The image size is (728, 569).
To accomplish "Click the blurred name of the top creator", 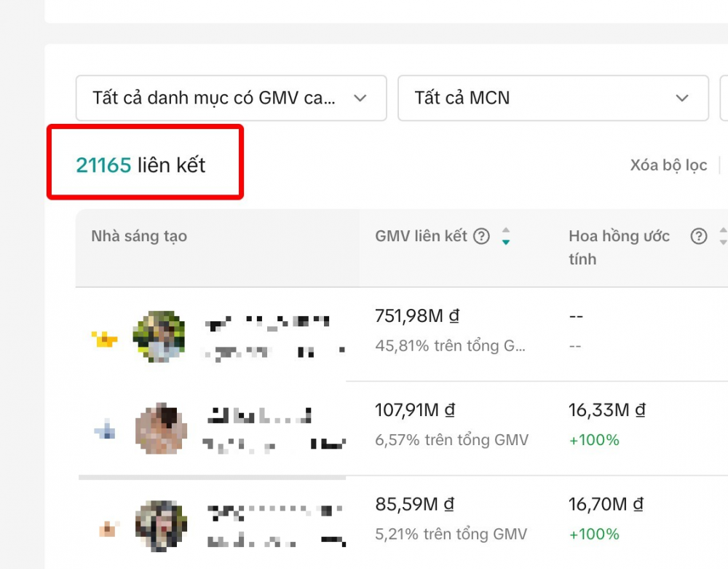I will (x=267, y=322).
